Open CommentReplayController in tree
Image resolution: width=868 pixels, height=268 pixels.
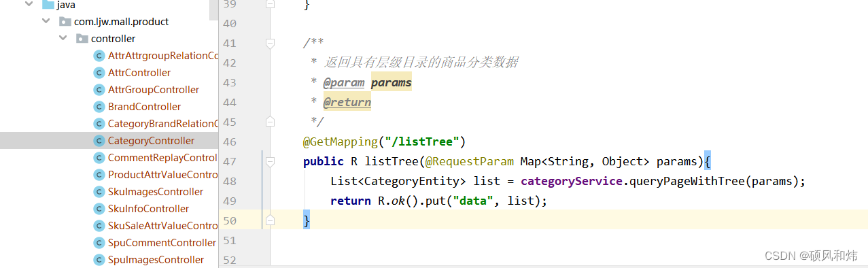tap(163, 157)
